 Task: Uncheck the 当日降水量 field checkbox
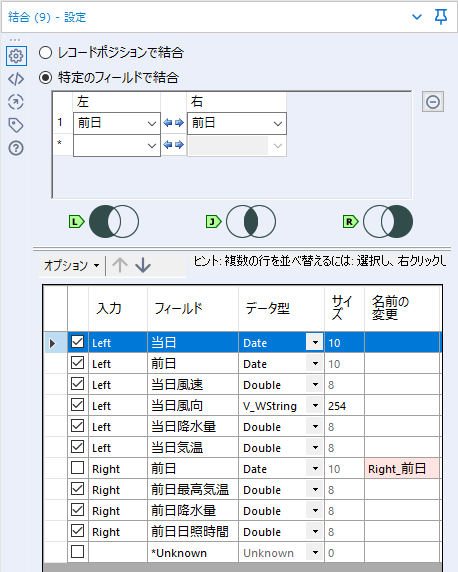coord(77,426)
